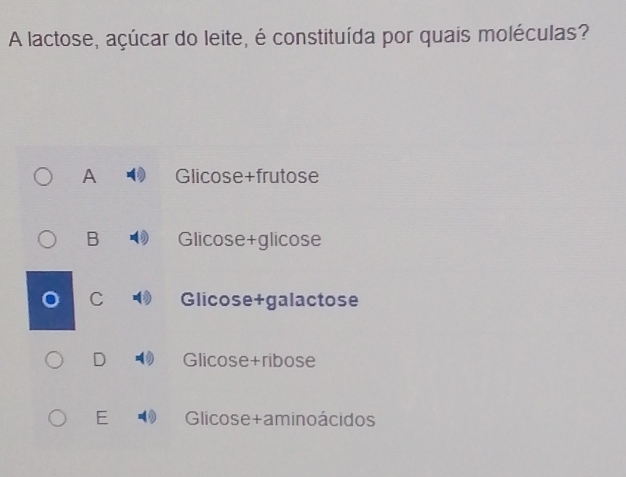The height and width of the screenshot is (477, 626).
Task: Click the letter B label
Action: [x=92, y=240]
